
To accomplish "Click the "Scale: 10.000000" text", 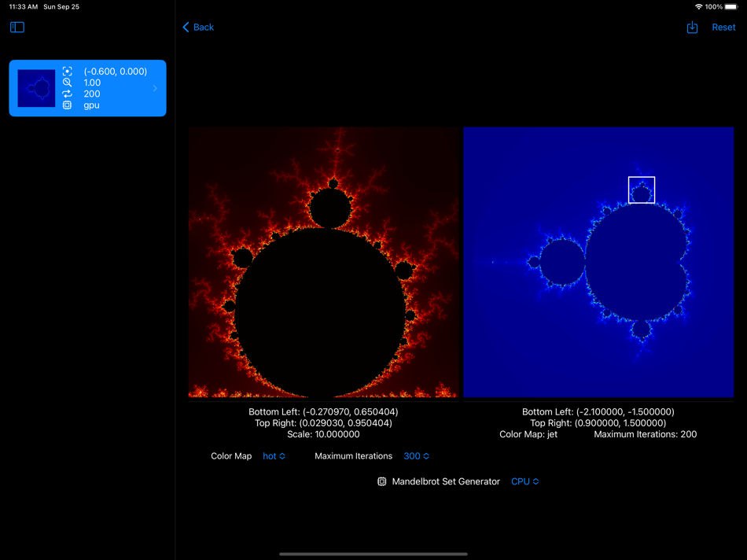I will [x=323, y=434].
